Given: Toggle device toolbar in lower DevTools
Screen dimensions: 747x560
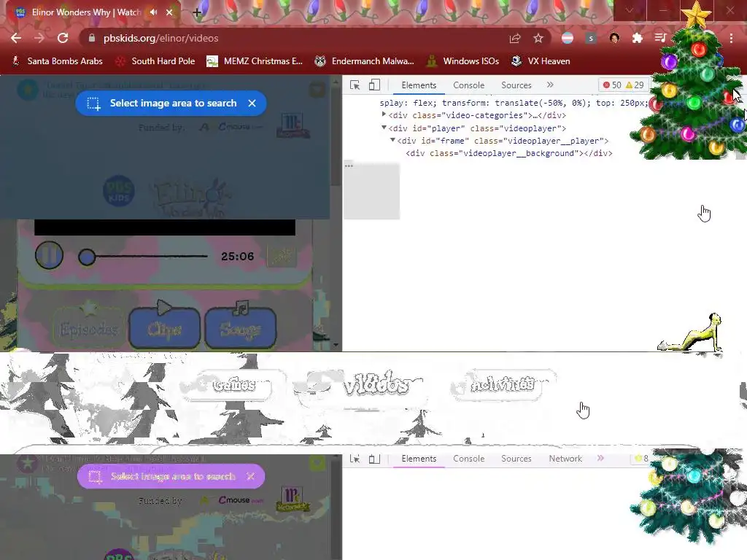Looking at the screenshot, I should (374, 459).
